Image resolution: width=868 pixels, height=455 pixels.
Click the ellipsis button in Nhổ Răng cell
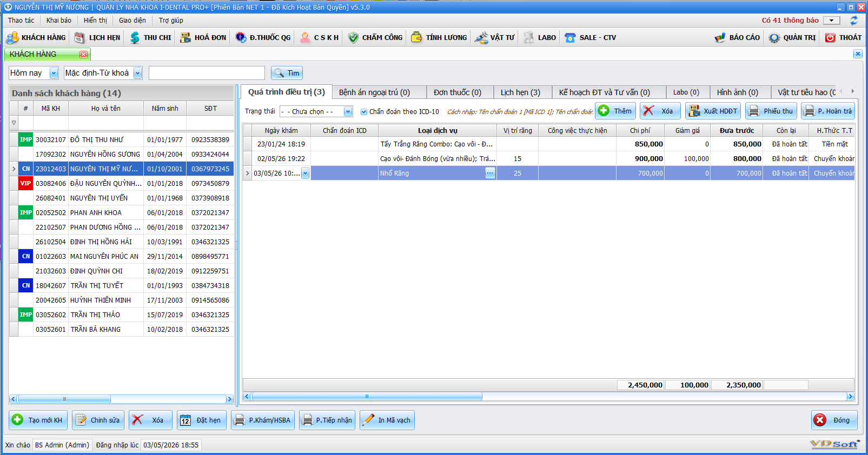click(x=490, y=173)
